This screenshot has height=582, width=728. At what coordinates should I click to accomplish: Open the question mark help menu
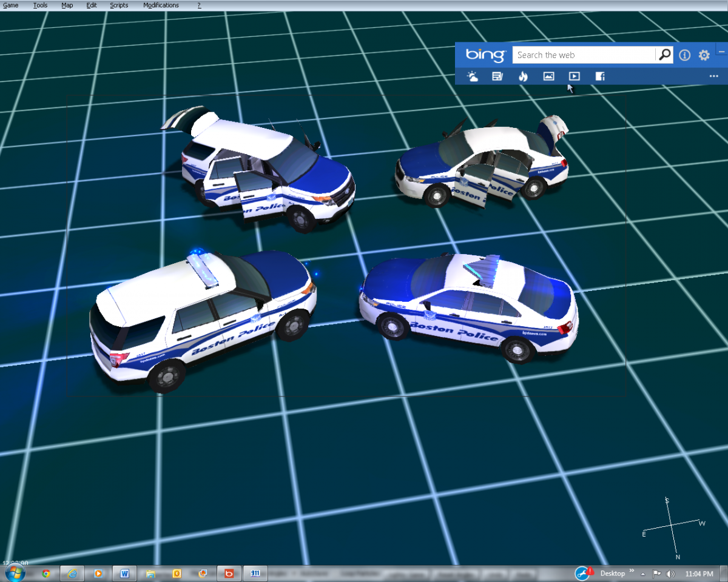pos(199,5)
